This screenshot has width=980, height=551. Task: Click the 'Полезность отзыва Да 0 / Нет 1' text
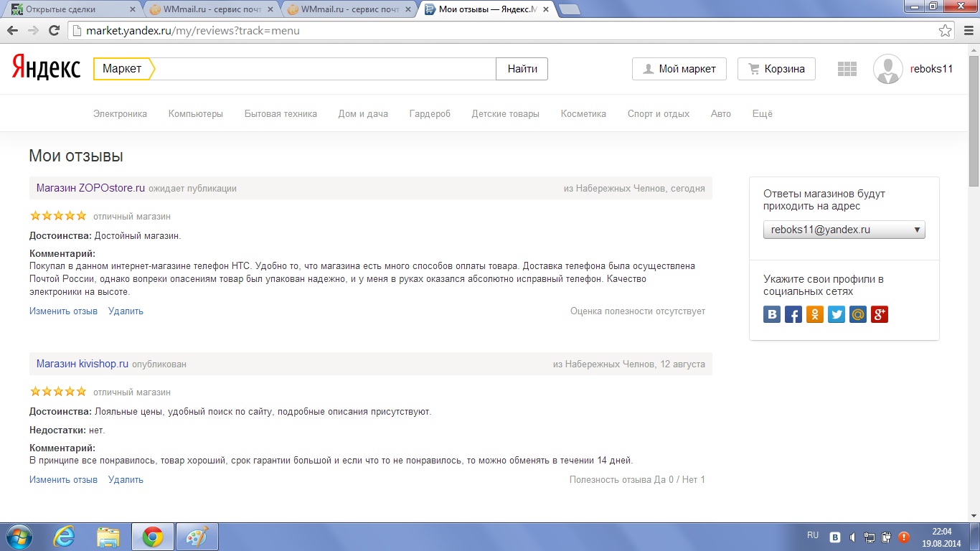(637, 480)
